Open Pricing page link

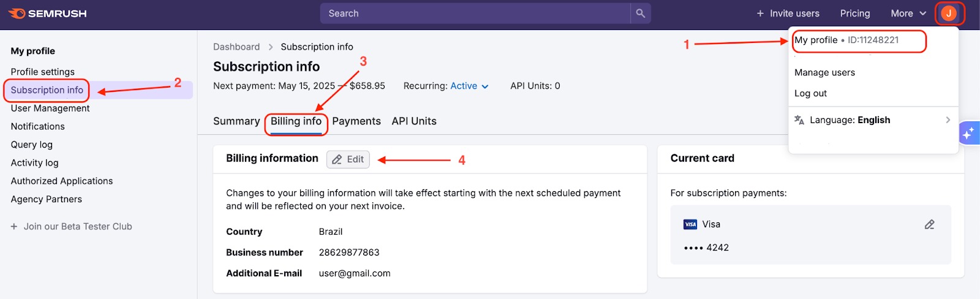[854, 13]
